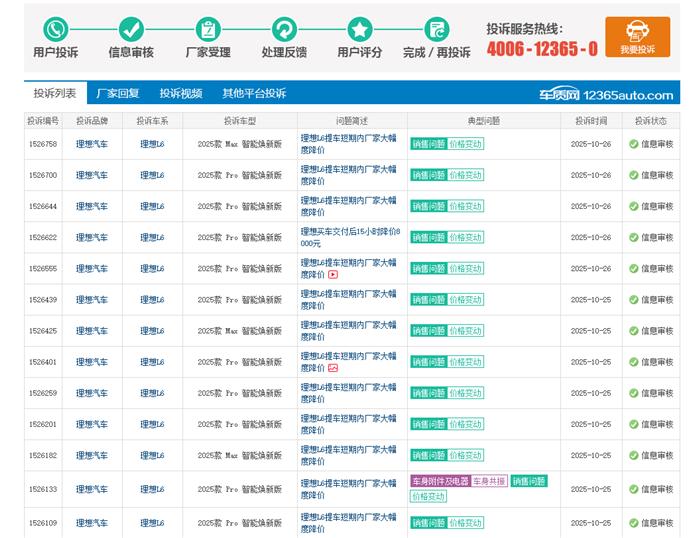Screen dimensions: 700x538
Task: Open the 投诉视频 tab
Action: point(181,93)
